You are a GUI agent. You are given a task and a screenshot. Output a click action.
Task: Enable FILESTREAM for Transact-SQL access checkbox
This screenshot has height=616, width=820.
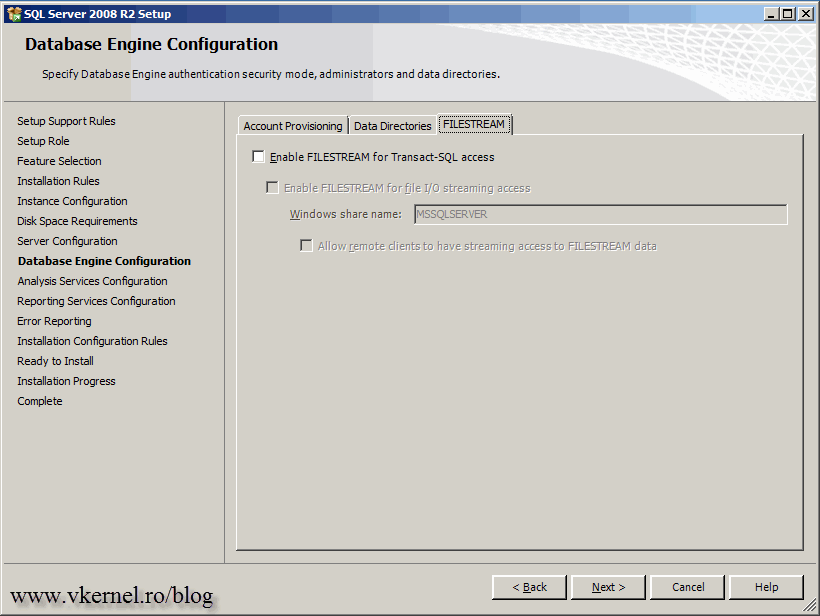point(258,156)
